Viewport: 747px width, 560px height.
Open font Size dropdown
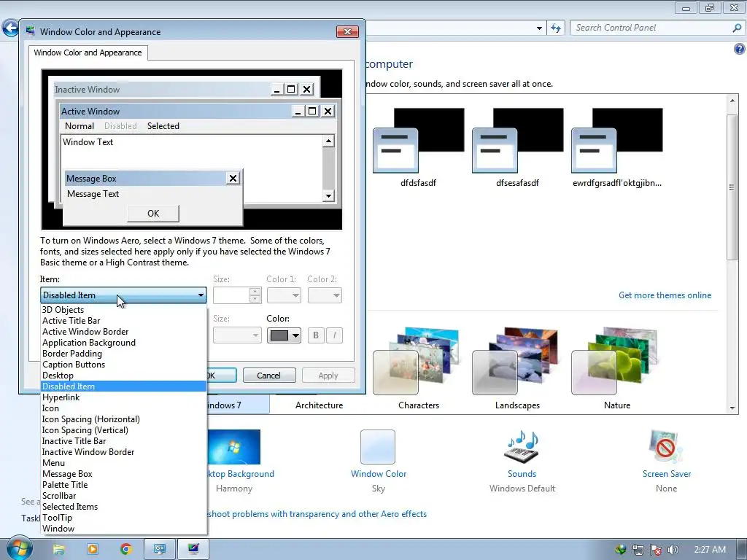click(237, 335)
